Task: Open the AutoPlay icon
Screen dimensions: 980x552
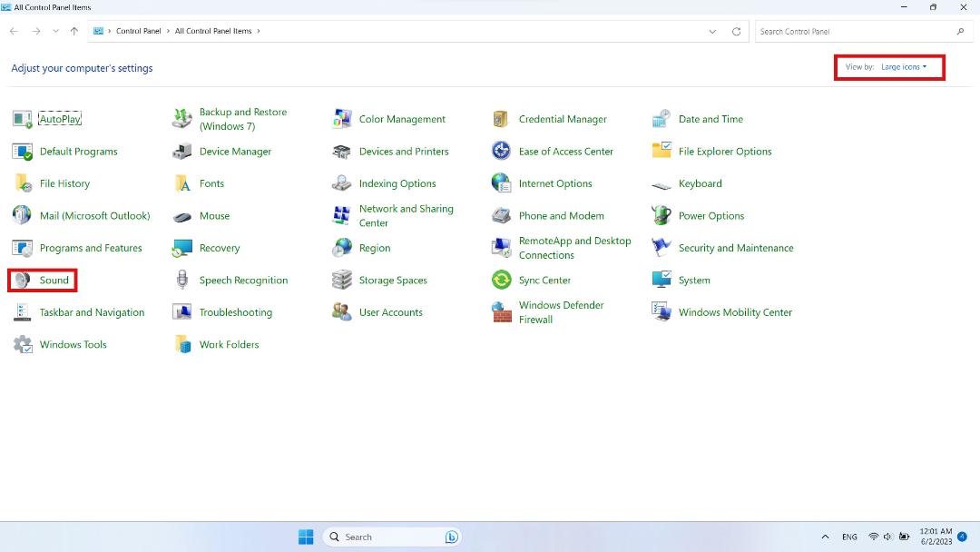Action: [x=23, y=119]
